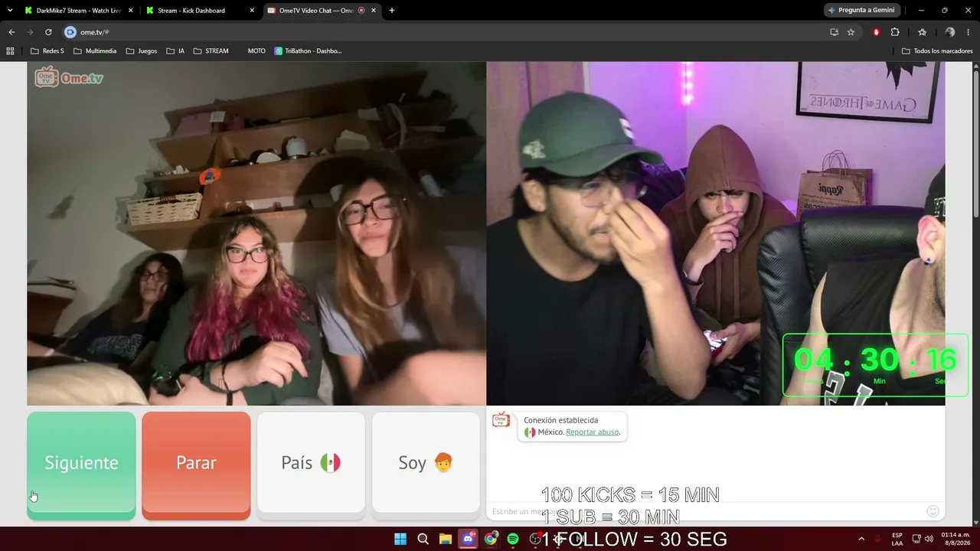This screenshot has height=551, width=980.
Task: Click the install app icon in address bar
Action: (x=835, y=32)
